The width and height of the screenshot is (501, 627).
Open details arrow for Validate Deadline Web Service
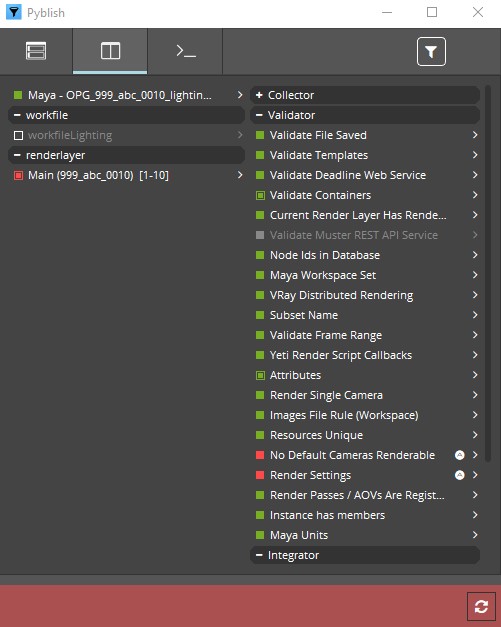pos(475,175)
